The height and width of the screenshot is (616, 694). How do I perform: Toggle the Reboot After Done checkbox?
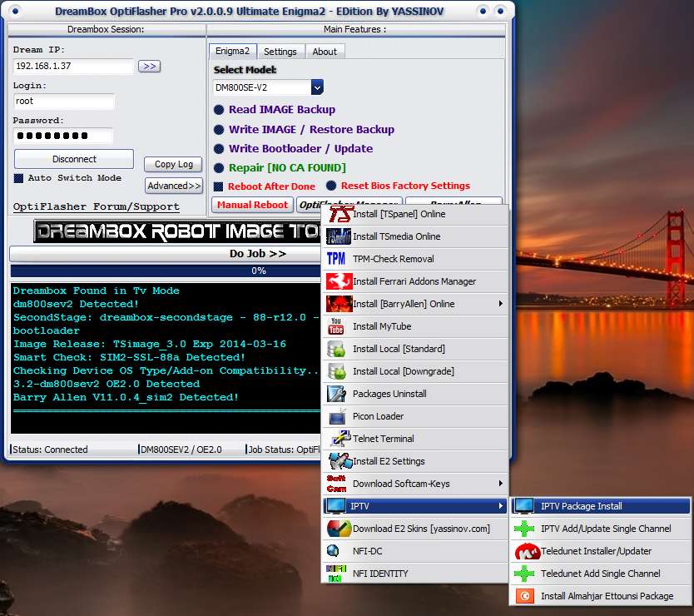(x=218, y=186)
